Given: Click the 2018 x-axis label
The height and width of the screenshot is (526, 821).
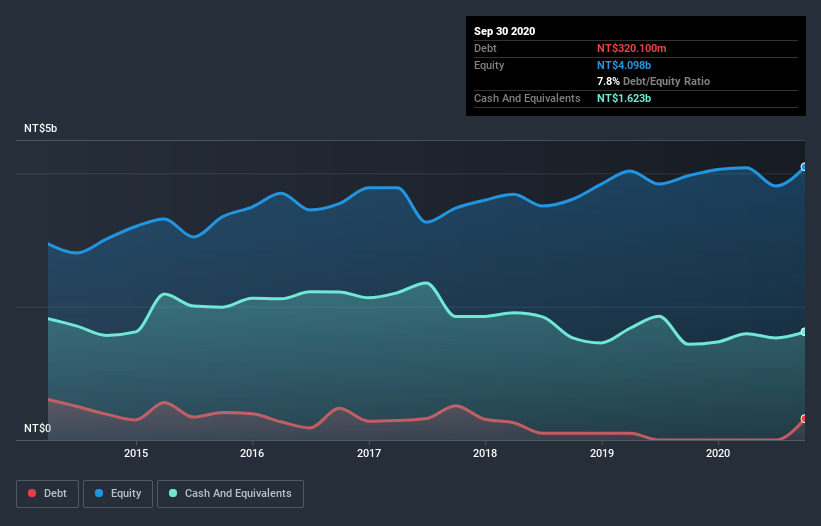Looking at the screenshot, I should (485, 453).
